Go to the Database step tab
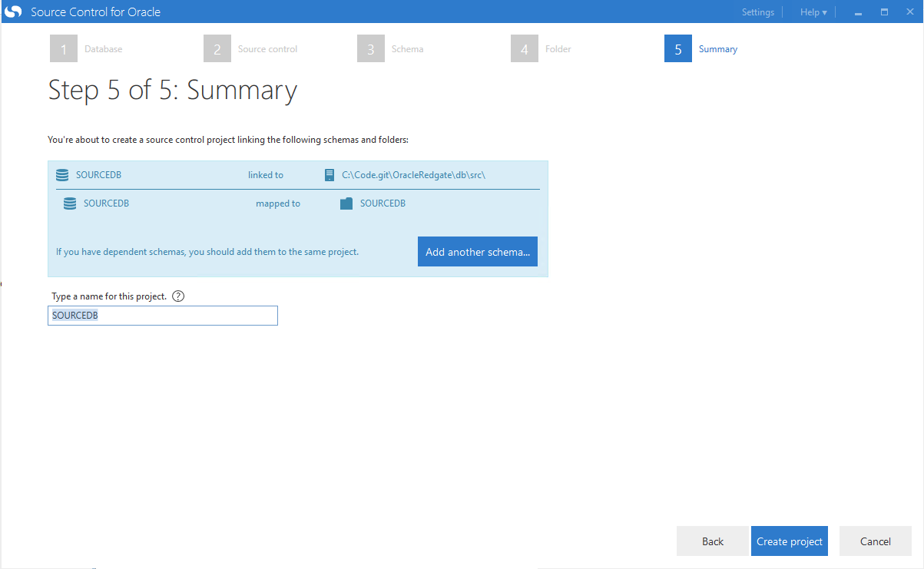The image size is (924, 569). pyautogui.click(x=103, y=49)
